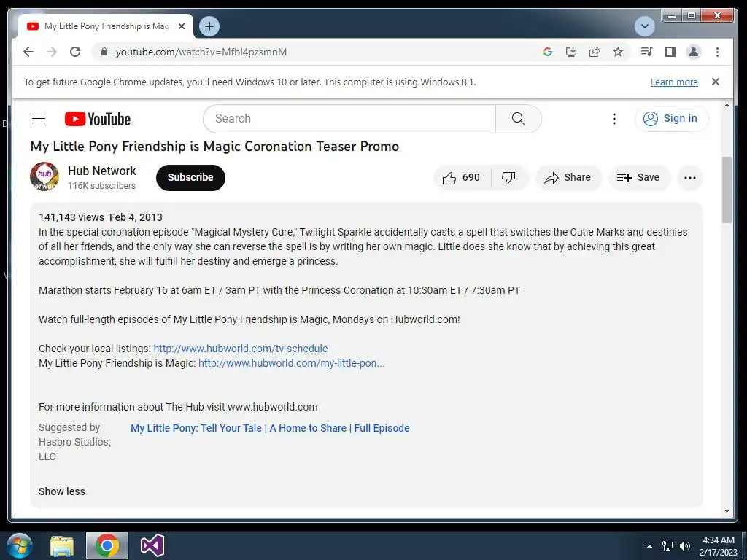
Task: Open Hub Network channel avatar
Action: pos(44,176)
